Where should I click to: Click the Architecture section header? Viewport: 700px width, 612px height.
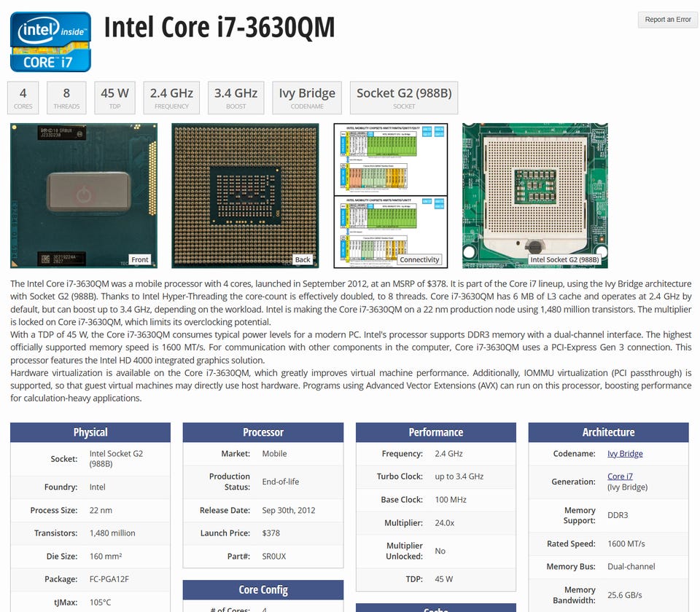608,432
